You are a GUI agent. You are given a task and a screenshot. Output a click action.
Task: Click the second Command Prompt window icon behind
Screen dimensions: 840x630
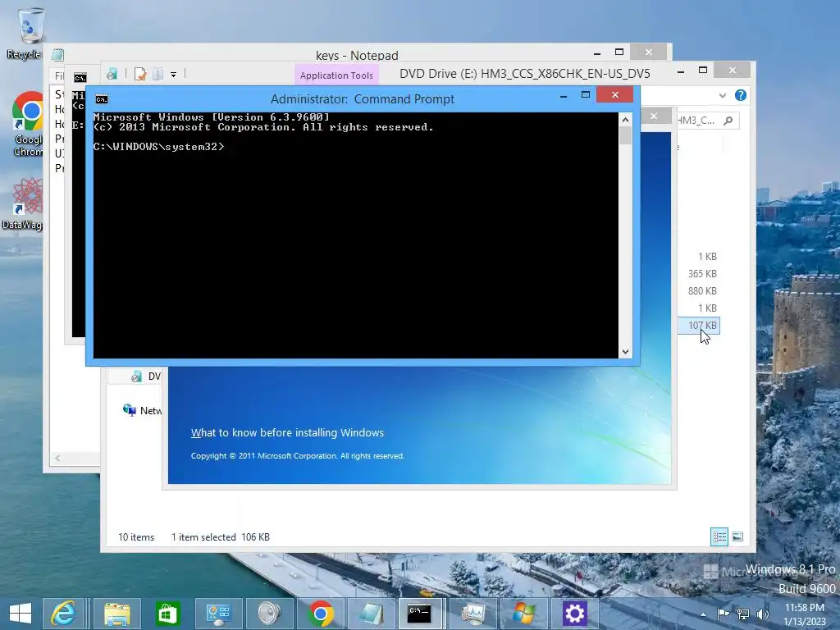(x=80, y=78)
